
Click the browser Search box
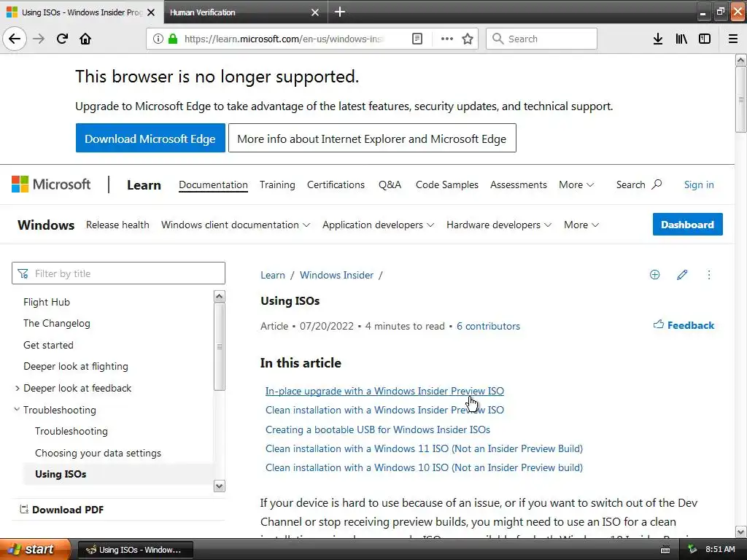[x=541, y=39]
